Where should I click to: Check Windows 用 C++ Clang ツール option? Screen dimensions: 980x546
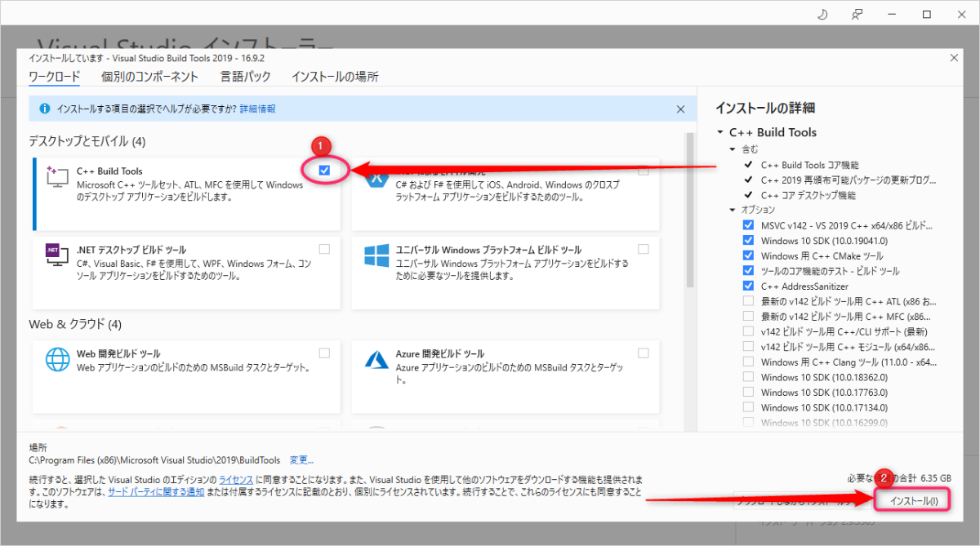pos(748,362)
